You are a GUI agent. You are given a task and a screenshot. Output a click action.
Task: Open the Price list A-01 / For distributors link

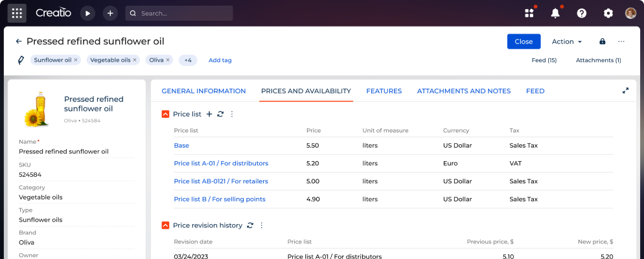(221, 164)
